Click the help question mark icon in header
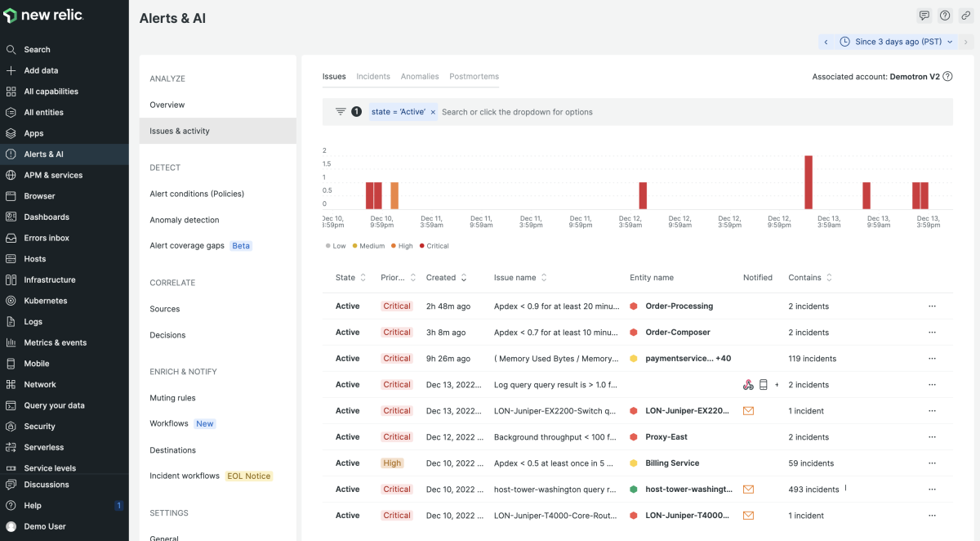This screenshot has width=980, height=541. click(x=945, y=16)
